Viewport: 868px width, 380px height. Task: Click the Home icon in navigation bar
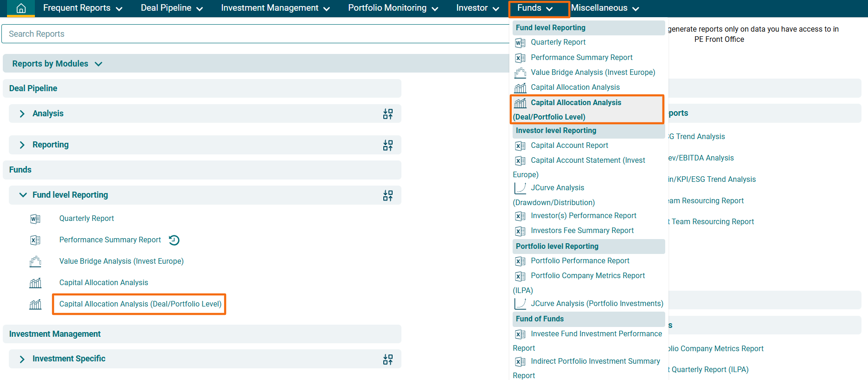(x=21, y=8)
